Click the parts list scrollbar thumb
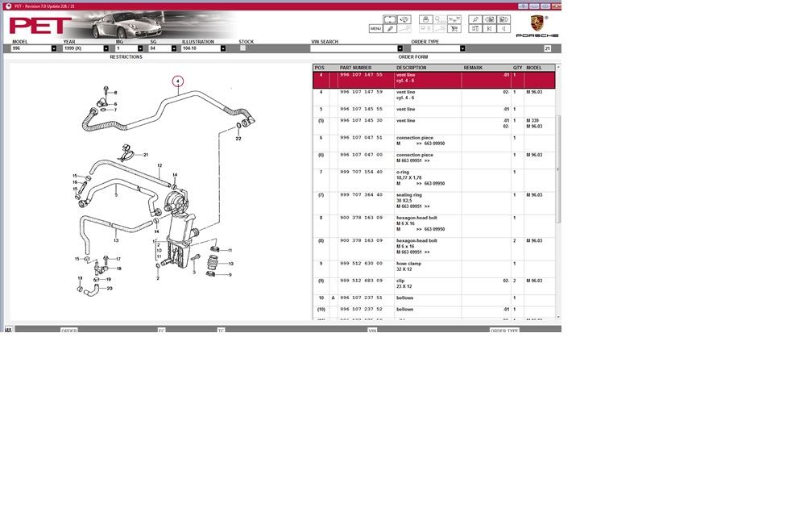This screenshot has width=812, height=508. point(557,169)
